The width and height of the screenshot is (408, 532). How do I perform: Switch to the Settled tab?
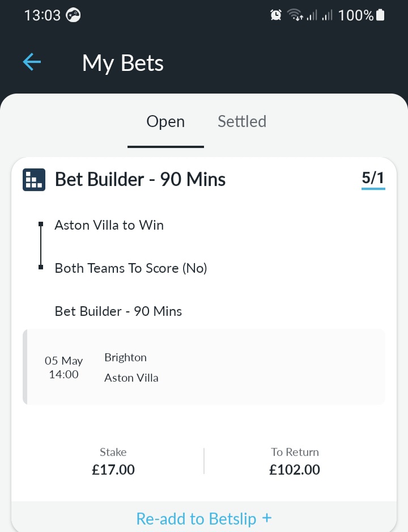[242, 121]
